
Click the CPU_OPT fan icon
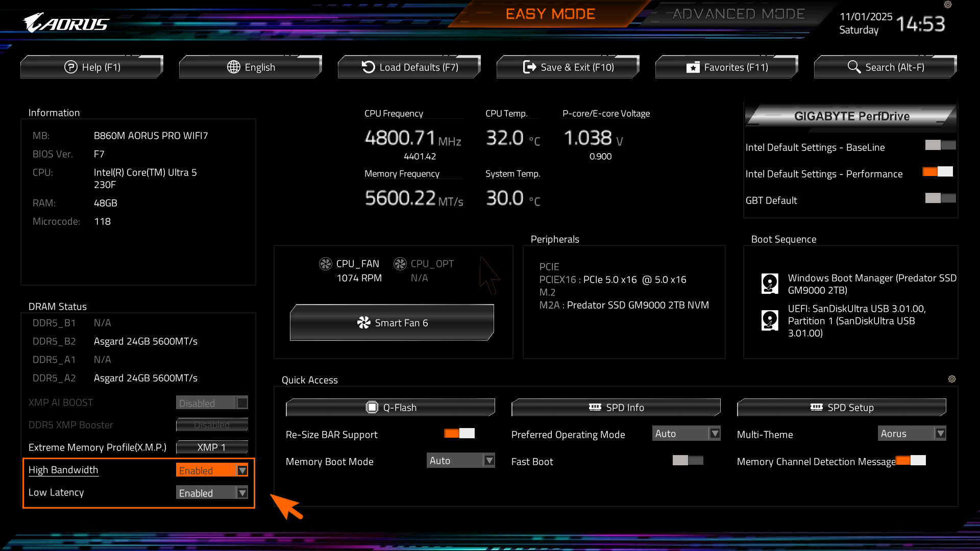400,264
